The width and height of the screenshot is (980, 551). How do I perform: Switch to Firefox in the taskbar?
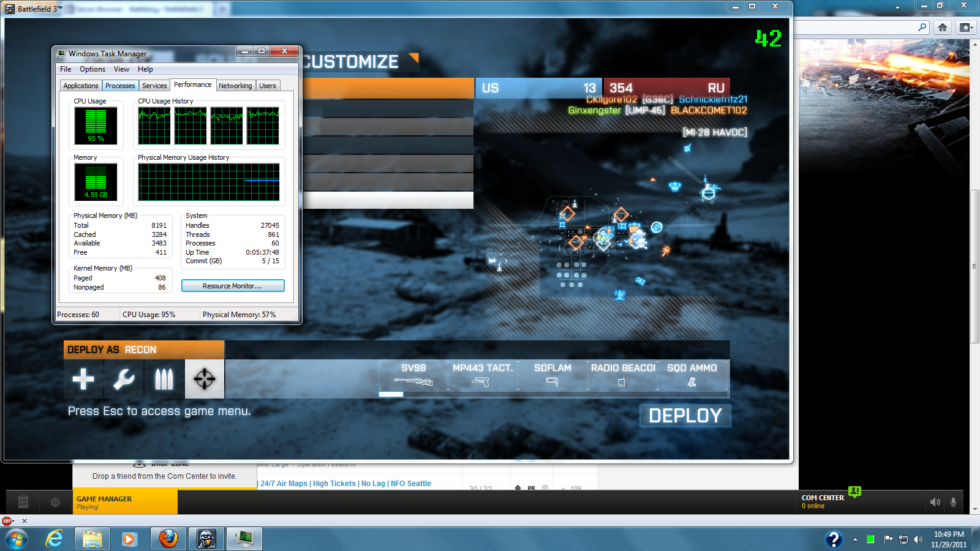pos(168,539)
